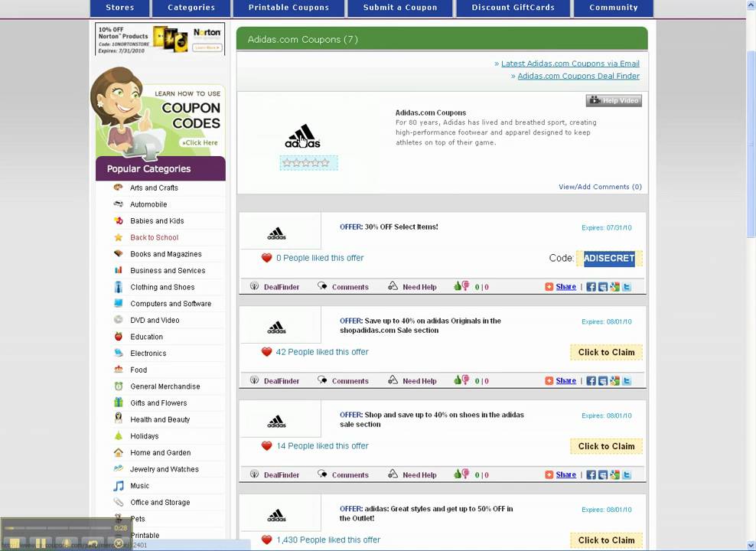
Task: Pause the screen recording playback
Action: coord(41,543)
